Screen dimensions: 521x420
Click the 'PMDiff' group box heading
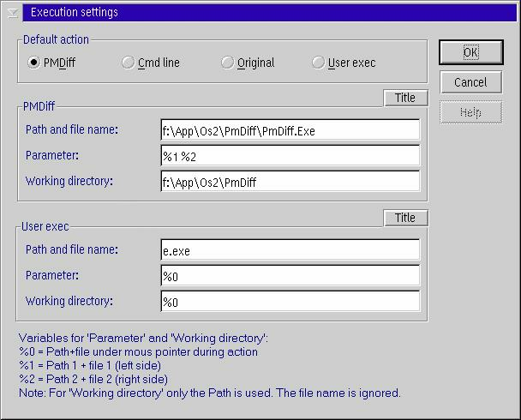[39, 106]
